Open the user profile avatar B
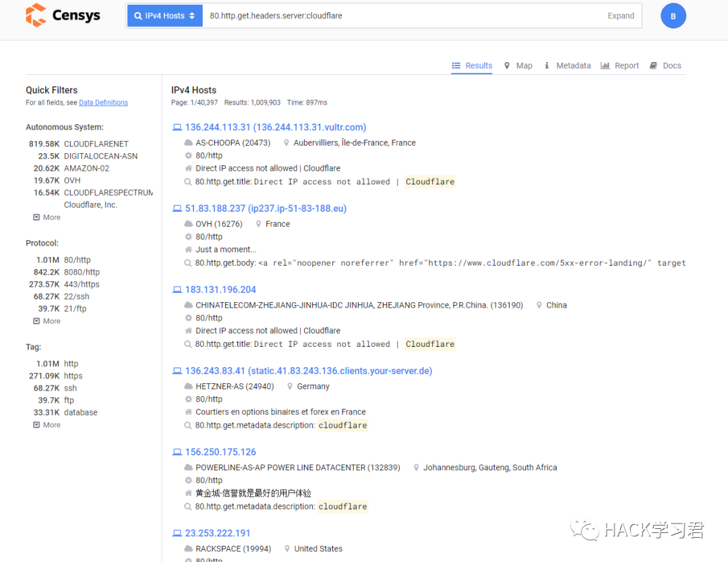728x562 pixels. tap(673, 16)
